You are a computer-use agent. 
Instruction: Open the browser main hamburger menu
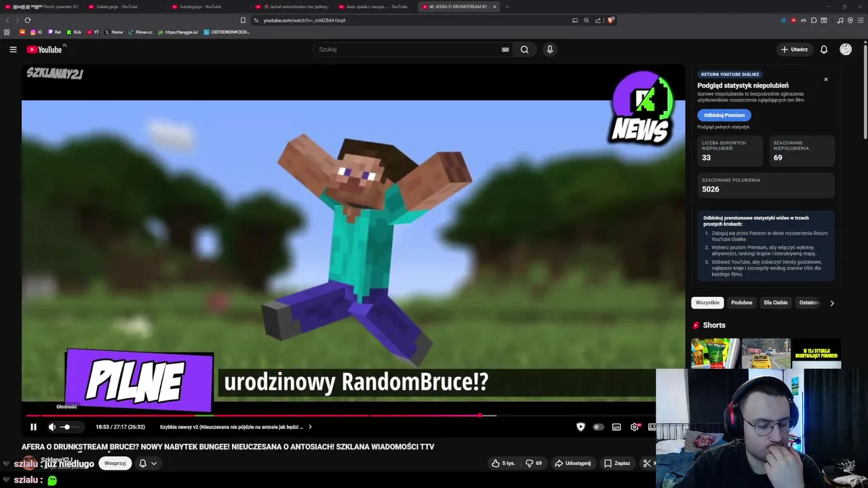pos(861,20)
